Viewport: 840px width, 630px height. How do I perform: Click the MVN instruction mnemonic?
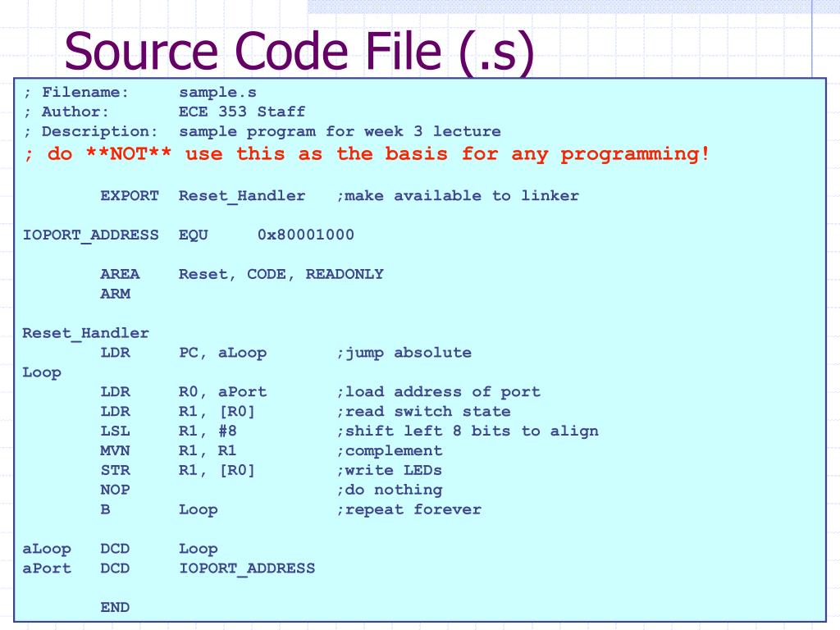[115, 450]
